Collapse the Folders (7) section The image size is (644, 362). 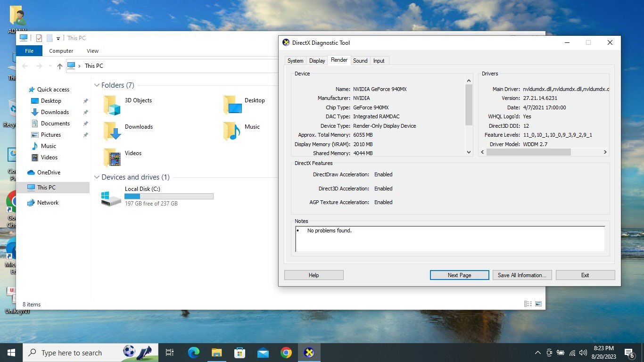pyautogui.click(x=97, y=85)
